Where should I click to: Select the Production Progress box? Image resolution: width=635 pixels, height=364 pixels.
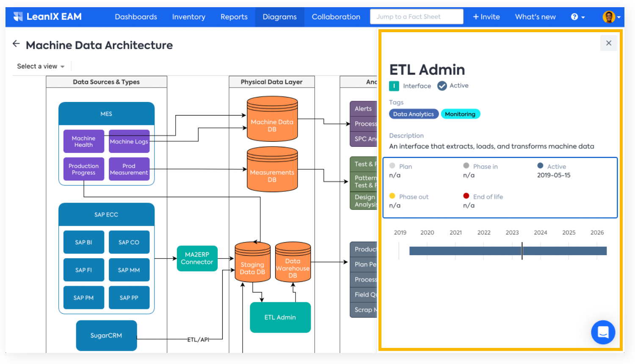point(84,169)
